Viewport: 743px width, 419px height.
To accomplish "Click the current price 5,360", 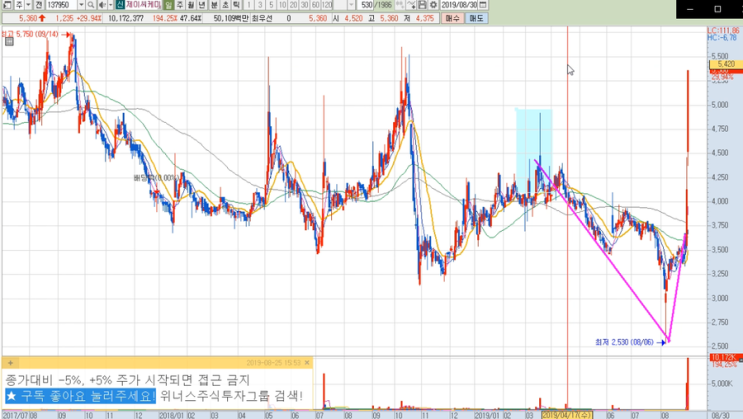I will pyautogui.click(x=28, y=18).
